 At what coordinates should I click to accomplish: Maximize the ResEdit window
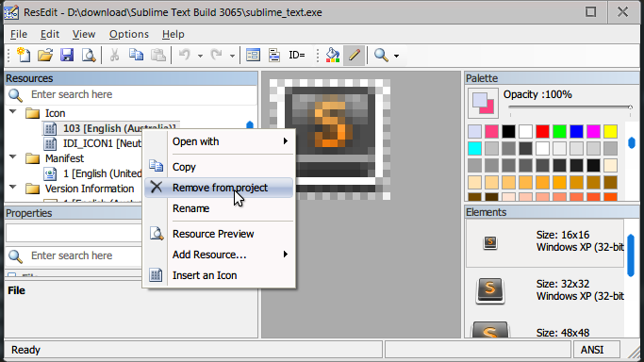(590, 12)
